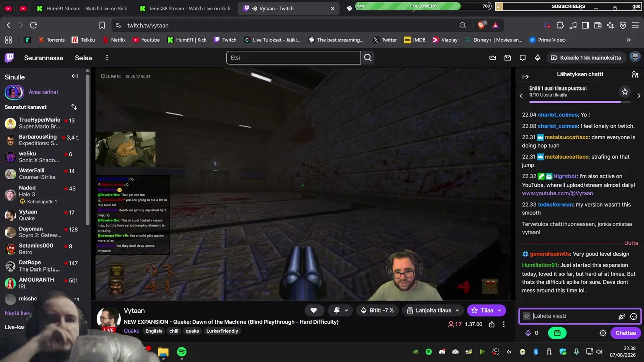Open File Explorer from the taskbar
This screenshot has height=362, width=644.
click(x=163, y=352)
